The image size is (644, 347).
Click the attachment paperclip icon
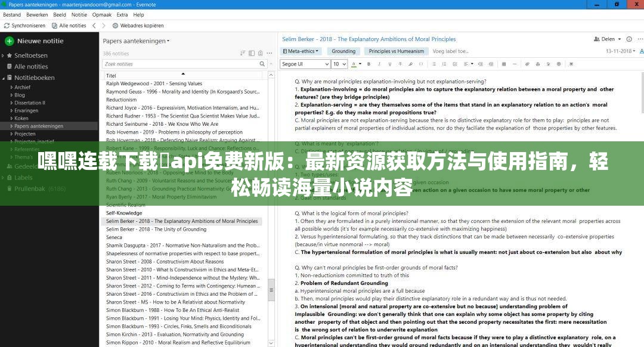527,64
